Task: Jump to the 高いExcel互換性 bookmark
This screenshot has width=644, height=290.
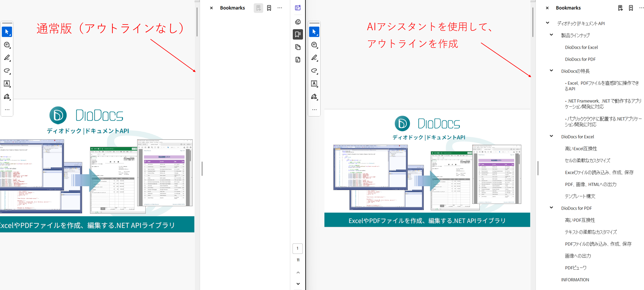Action: coord(581,149)
